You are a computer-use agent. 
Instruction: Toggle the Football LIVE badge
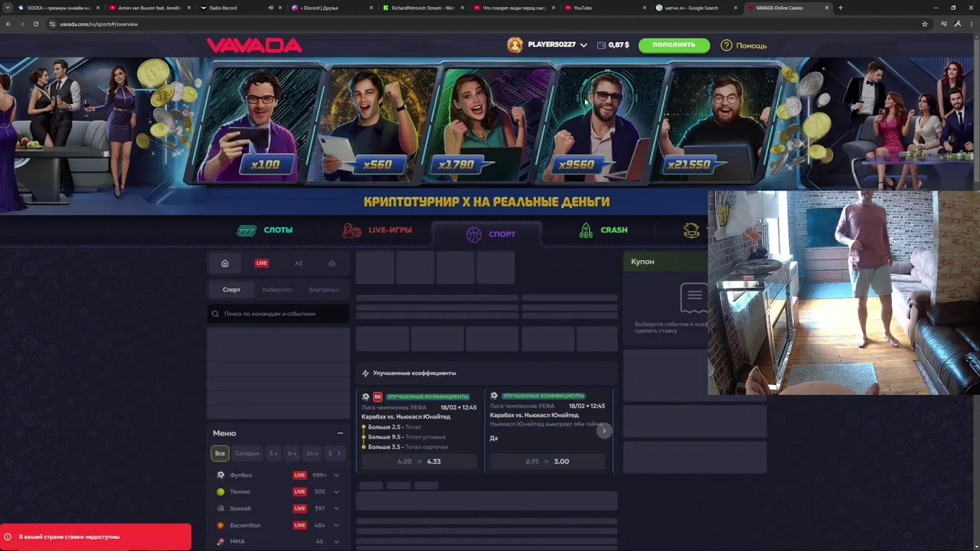[x=299, y=475]
